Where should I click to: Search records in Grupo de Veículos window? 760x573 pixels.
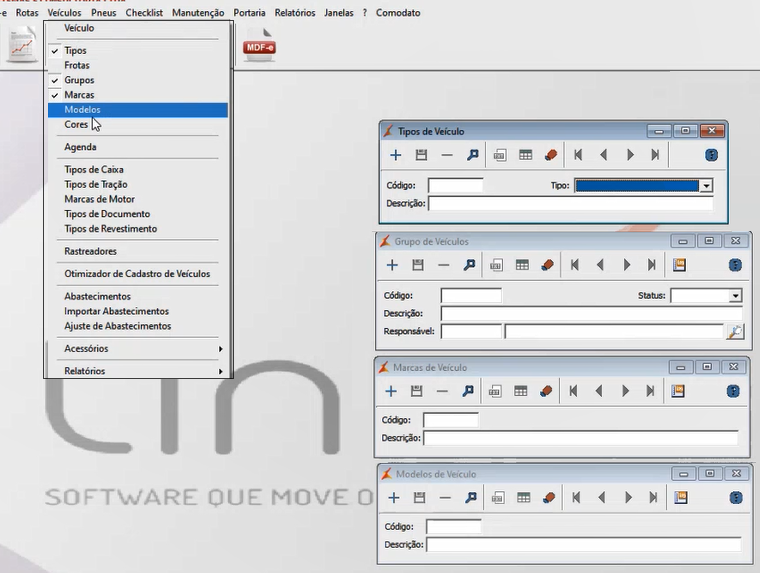(469, 265)
